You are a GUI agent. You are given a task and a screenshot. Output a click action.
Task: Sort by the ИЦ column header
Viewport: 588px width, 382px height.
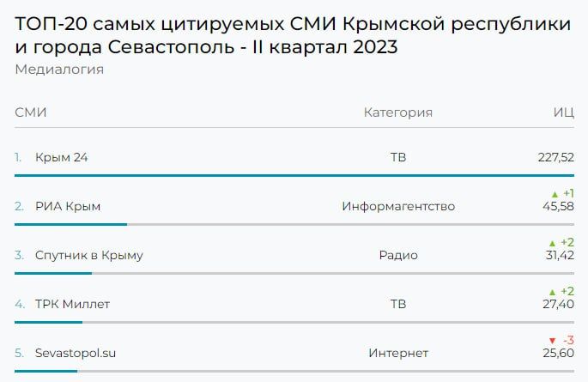click(x=563, y=112)
